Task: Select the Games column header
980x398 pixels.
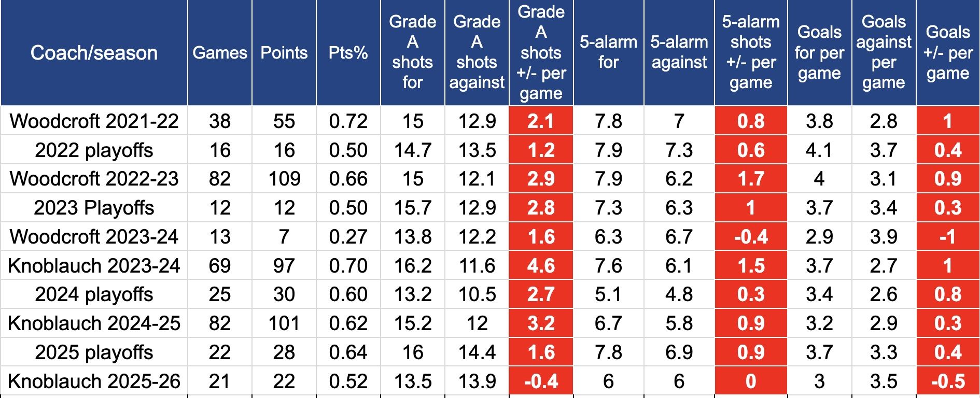Action: [220, 53]
